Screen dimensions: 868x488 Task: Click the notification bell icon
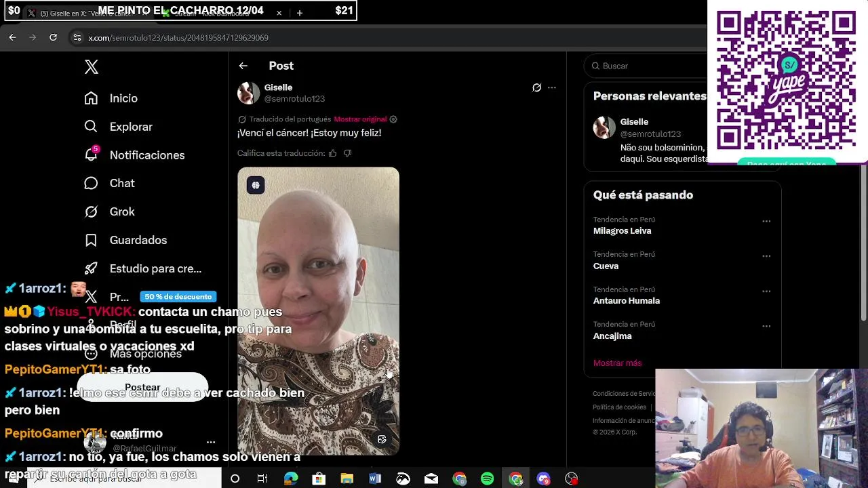pyautogui.click(x=91, y=155)
